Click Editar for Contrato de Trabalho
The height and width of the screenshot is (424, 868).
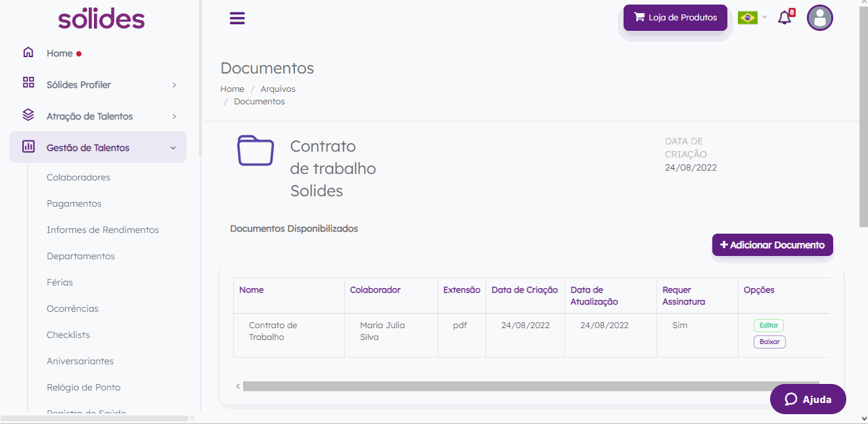pyautogui.click(x=769, y=326)
